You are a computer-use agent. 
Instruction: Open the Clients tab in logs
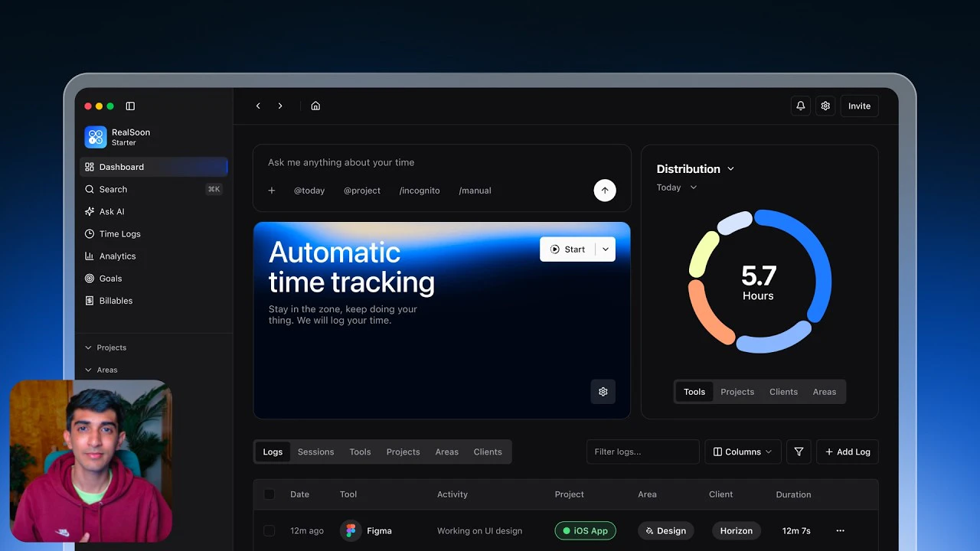488,452
